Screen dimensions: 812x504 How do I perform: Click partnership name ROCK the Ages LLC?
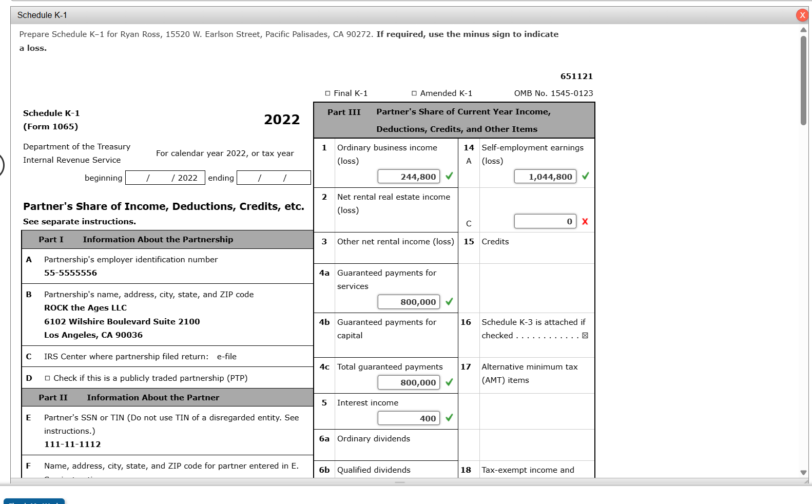[85, 308]
